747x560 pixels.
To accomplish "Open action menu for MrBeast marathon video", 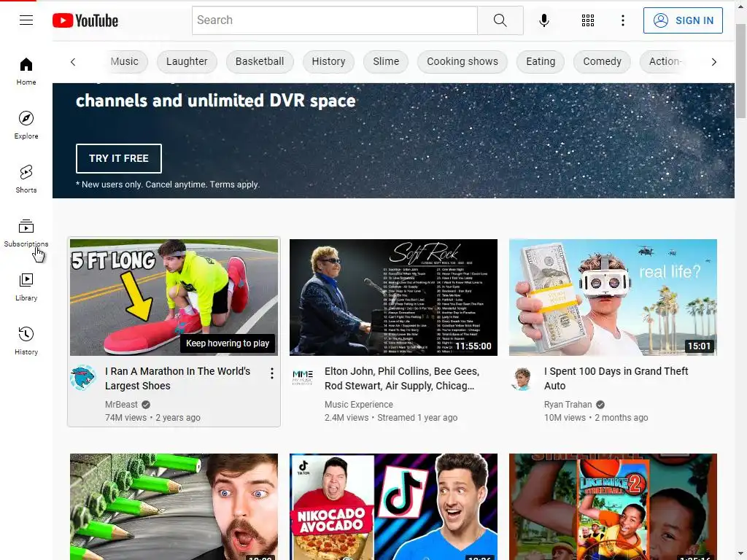I will pos(271,373).
